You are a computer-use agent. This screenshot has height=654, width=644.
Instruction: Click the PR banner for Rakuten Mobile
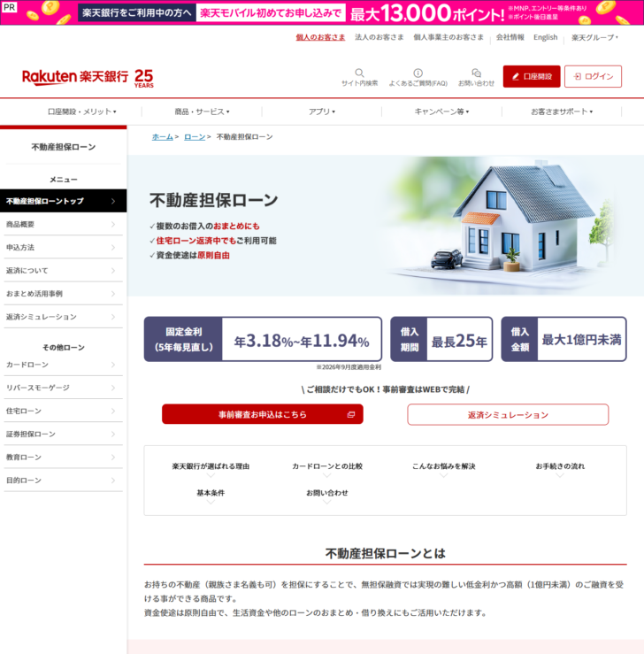[322, 12]
